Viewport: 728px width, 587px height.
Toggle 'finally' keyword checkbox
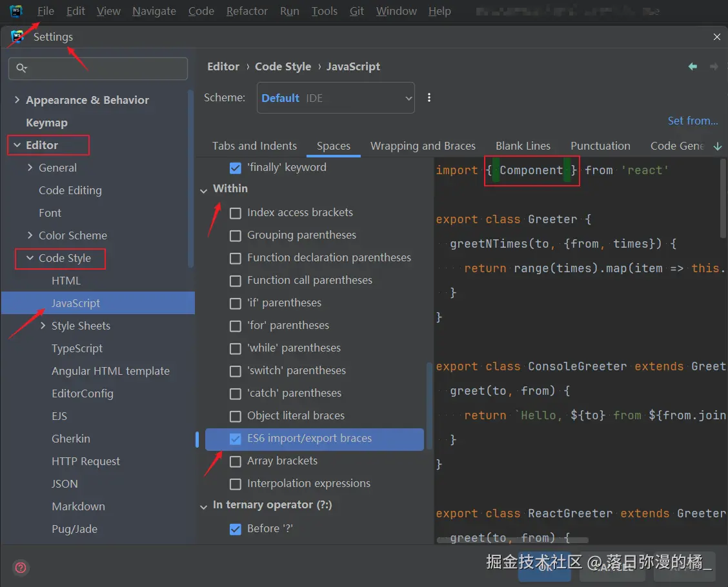(236, 168)
